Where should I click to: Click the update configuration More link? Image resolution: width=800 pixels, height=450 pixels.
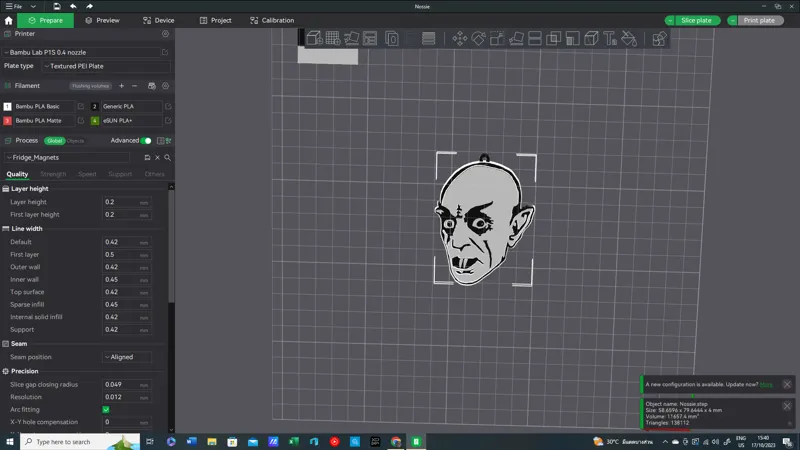[x=766, y=385]
